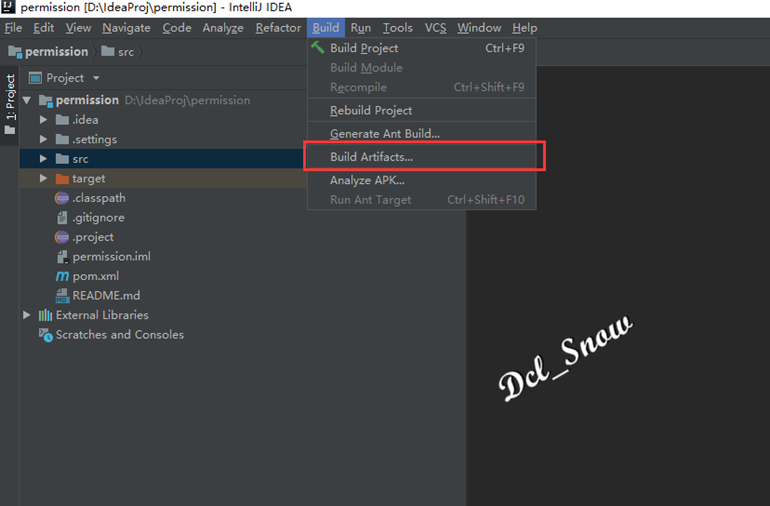Image resolution: width=770 pixels, height=506 pixels.
Task: Click permission in the navigation breadcrumb
Action: [x=56, y=52]
